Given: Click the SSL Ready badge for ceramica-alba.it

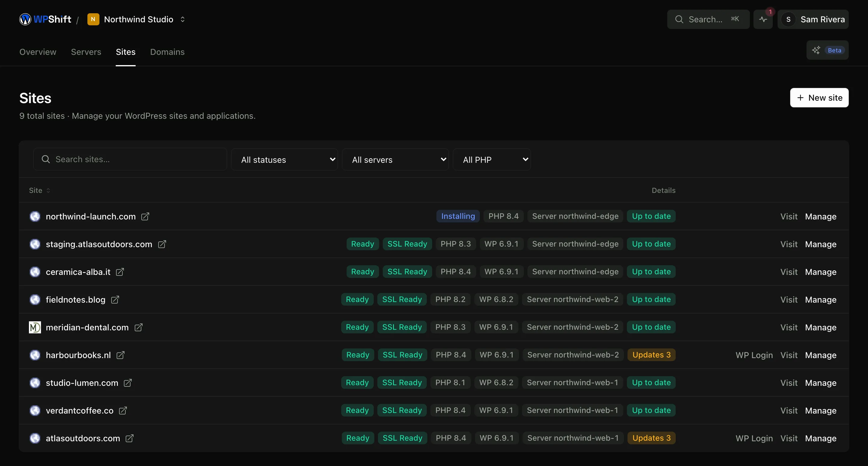Looking at the screenshot, I should point(407,272).
